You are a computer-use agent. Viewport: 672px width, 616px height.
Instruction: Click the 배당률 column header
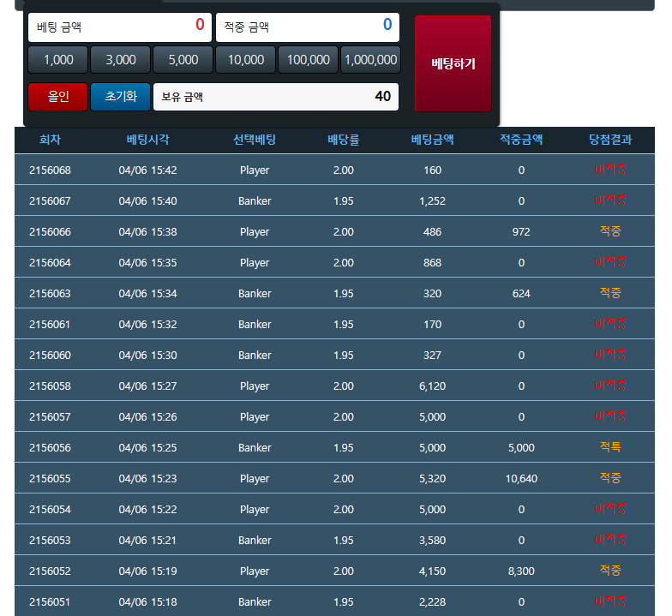coord(343,140)
